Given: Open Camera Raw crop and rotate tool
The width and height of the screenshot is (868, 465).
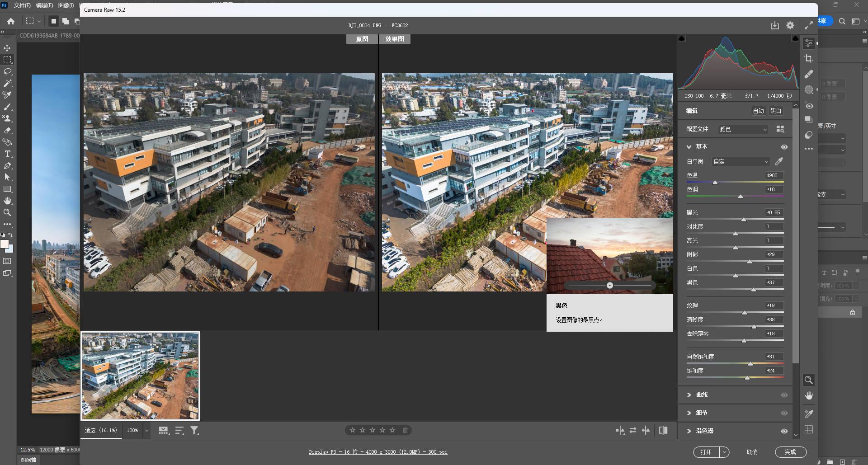Looking at the screenshot, I should 809,58.
